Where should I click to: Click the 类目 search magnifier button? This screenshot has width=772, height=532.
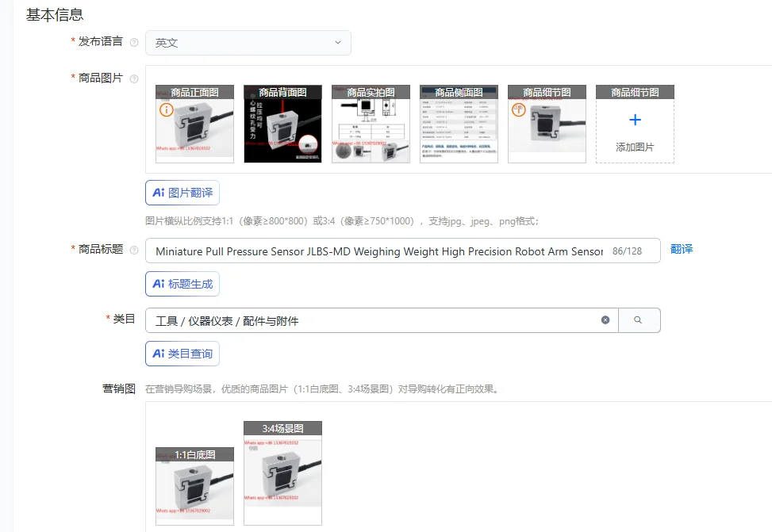coord(639,320)
